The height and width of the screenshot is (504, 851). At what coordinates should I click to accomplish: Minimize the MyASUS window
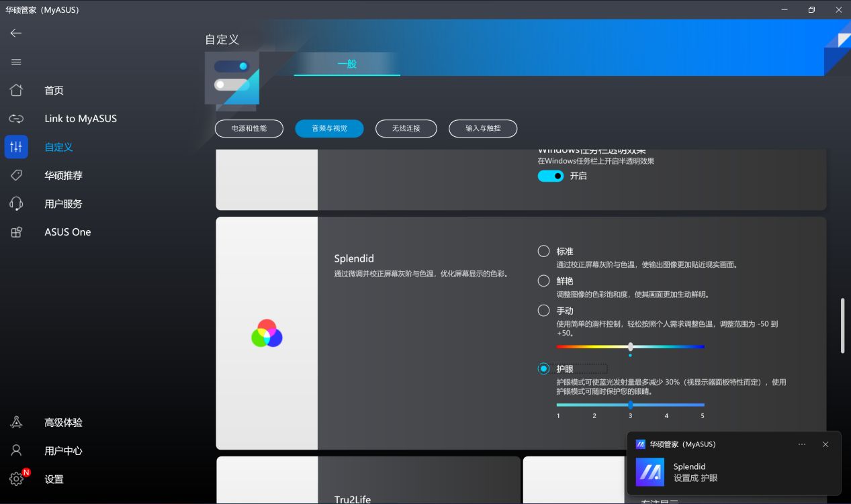click(x=785, y=10)
